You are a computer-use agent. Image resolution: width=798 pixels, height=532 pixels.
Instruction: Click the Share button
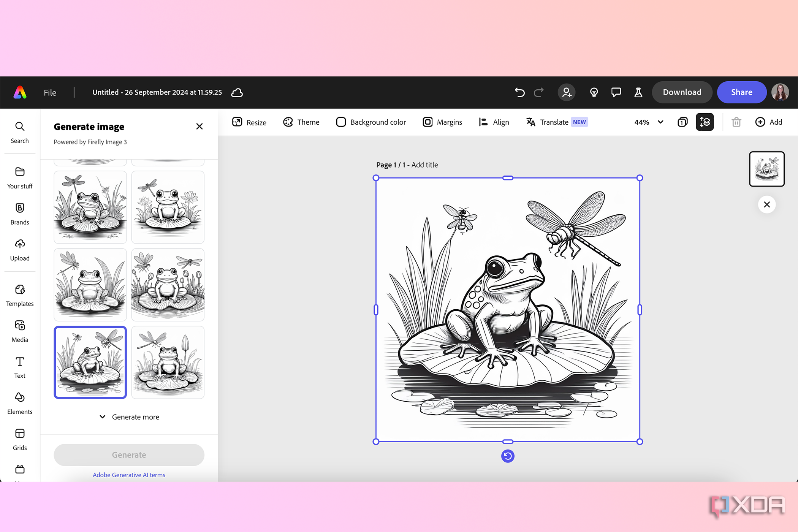click(741, 92)
